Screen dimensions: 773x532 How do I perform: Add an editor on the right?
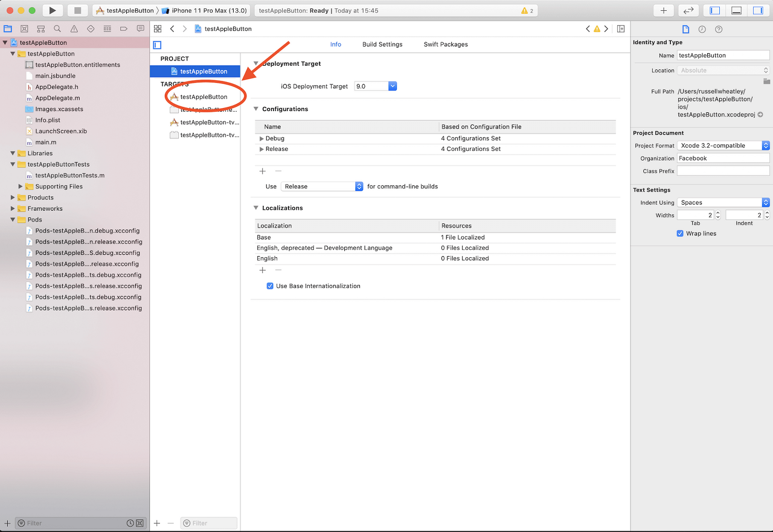620,28
